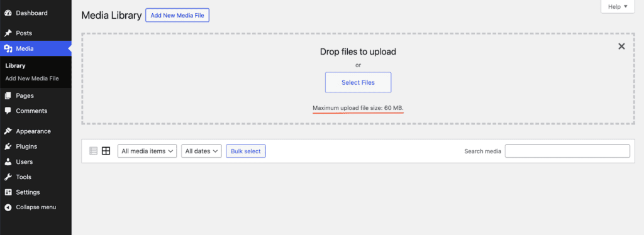
Task: Click Add New Media File button
Action: point(177,15)
